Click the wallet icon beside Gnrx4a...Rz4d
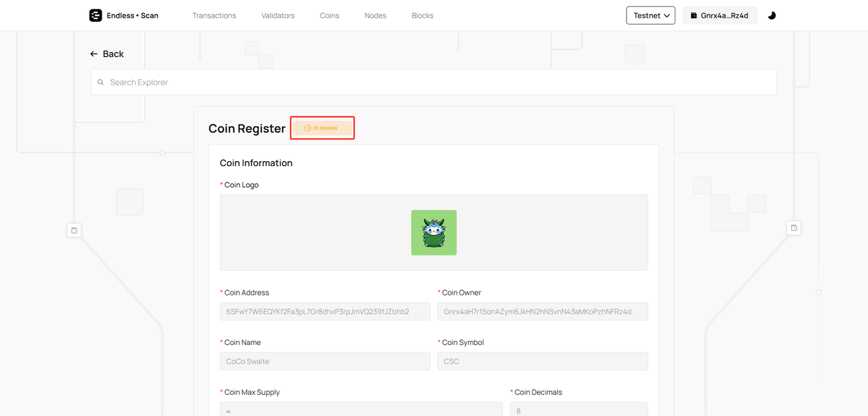 point(694,16)
